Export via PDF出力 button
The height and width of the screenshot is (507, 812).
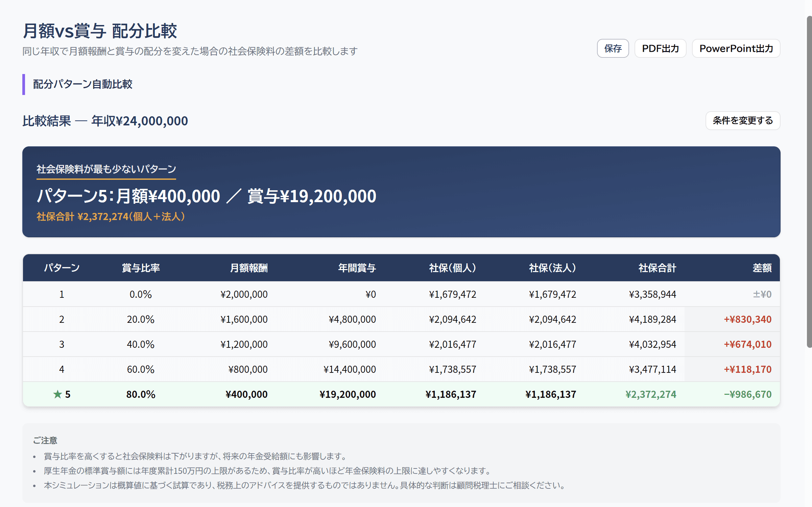[x=660, y=48]
